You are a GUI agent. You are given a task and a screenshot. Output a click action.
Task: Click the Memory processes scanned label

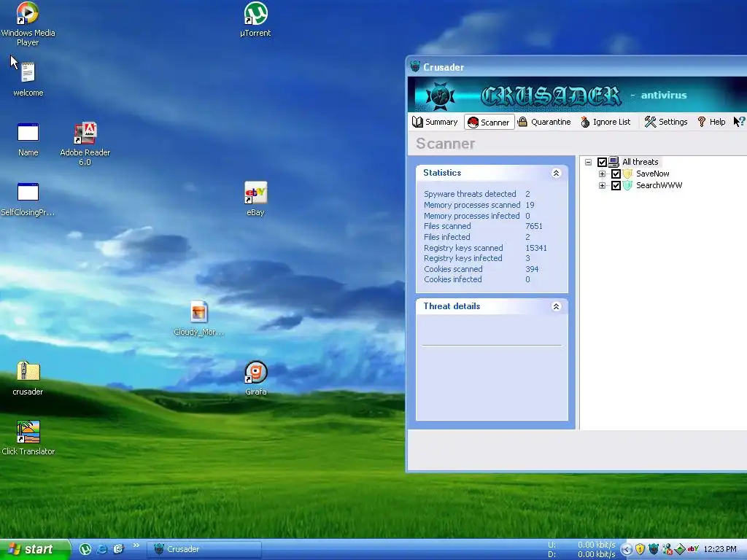pyautogui.click(x=472, y=205)
